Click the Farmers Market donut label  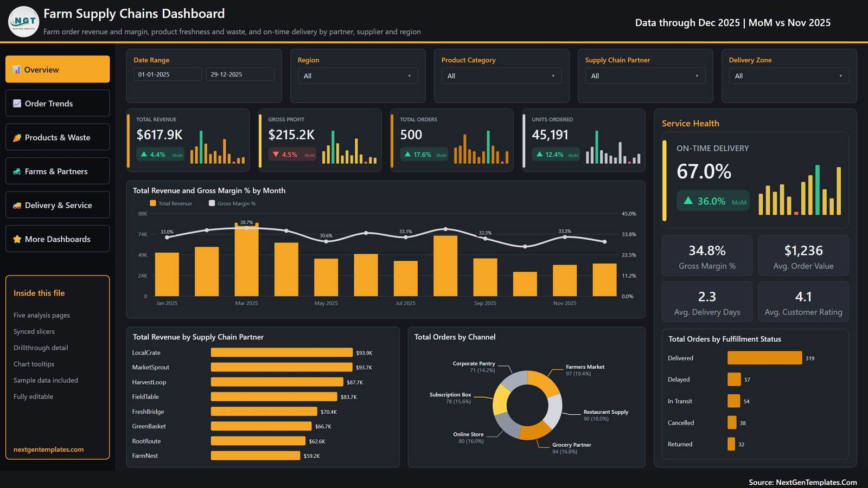585,370
